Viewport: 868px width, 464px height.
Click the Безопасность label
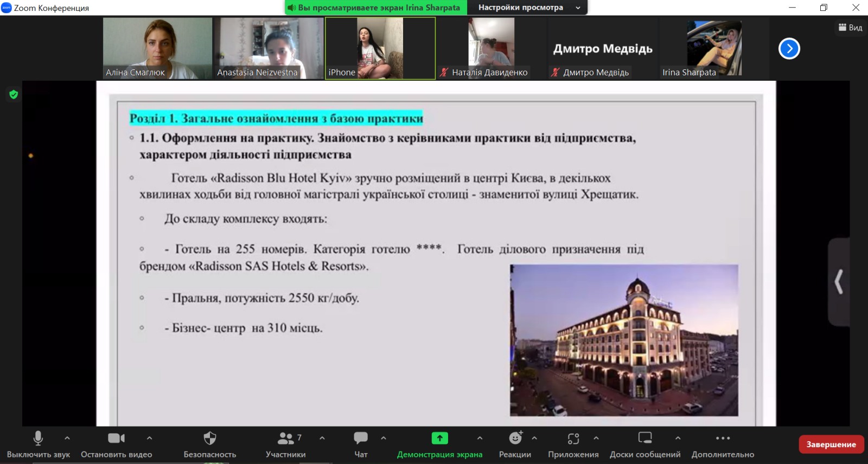pyautogui.click(x=210, y=455)
